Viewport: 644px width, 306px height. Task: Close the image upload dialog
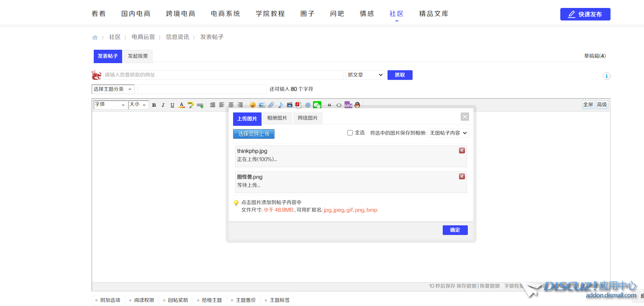(x=465, y=117)
